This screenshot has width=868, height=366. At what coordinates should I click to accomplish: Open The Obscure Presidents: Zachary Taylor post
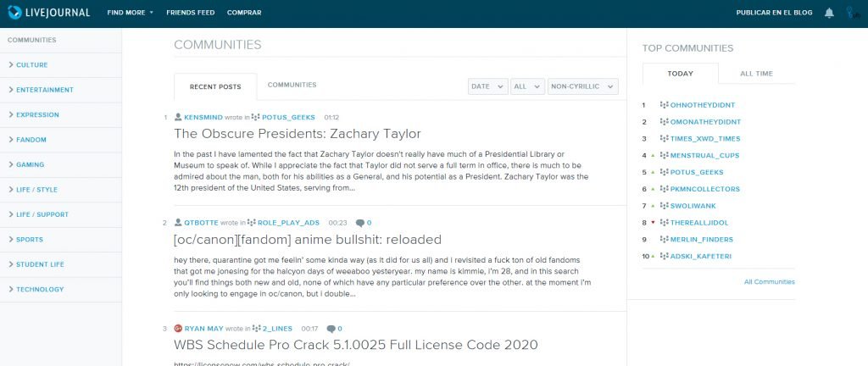tap(297, 134)
